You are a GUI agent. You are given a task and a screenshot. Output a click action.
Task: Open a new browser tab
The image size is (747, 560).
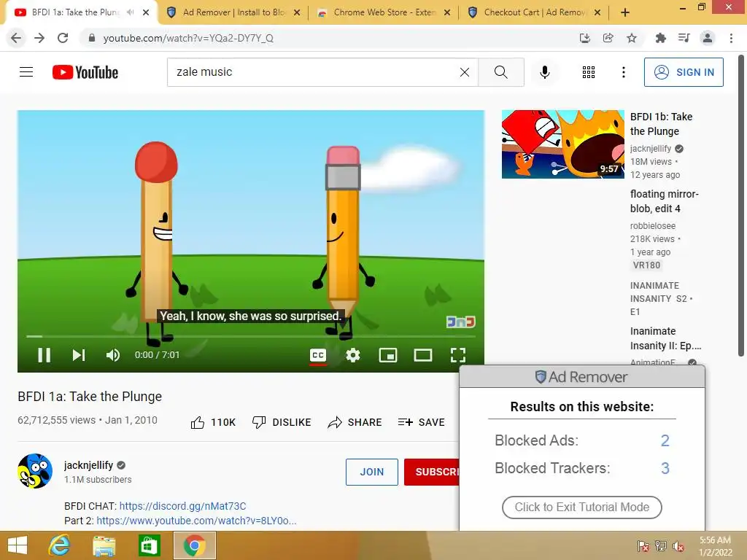(625, 13)
